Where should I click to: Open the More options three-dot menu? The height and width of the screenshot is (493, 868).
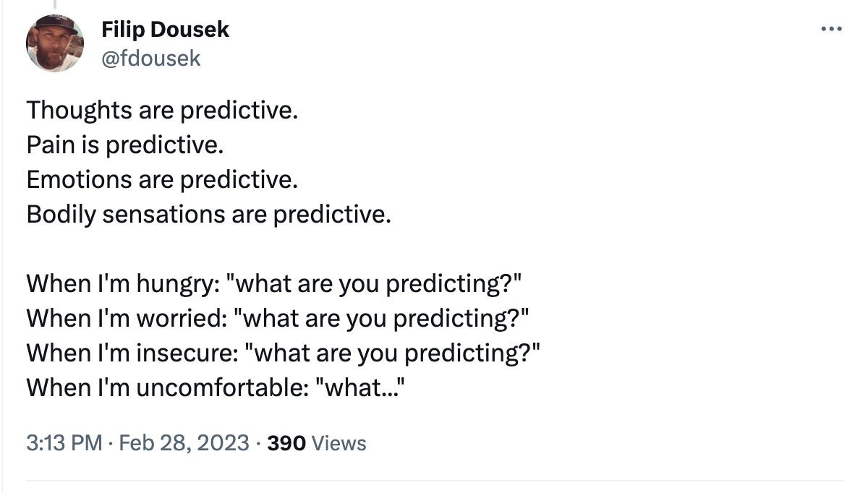point(832,30)
